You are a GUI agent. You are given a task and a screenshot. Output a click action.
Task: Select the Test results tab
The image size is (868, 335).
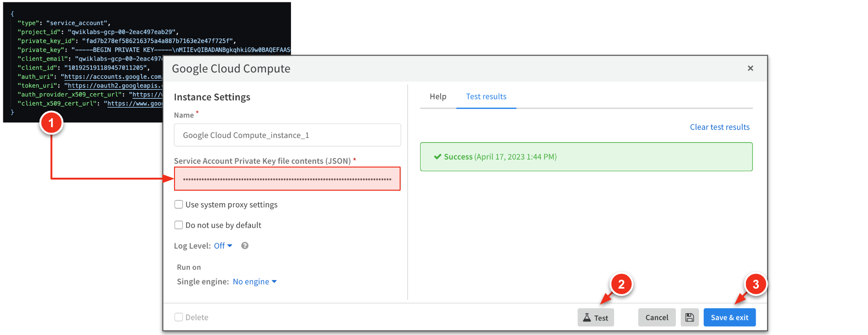[x=486, y=97]
